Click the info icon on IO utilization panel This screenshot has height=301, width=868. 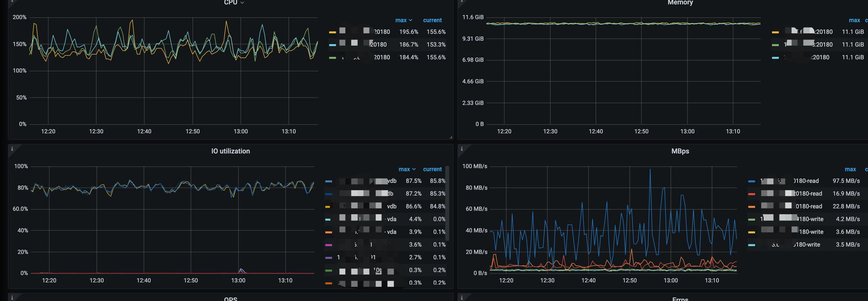click(12, 149)
